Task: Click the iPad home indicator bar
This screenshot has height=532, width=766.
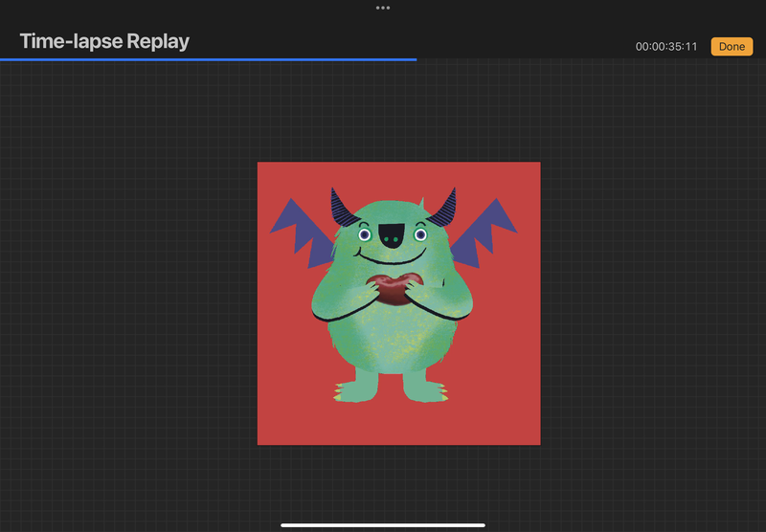Action: point(383,524)
